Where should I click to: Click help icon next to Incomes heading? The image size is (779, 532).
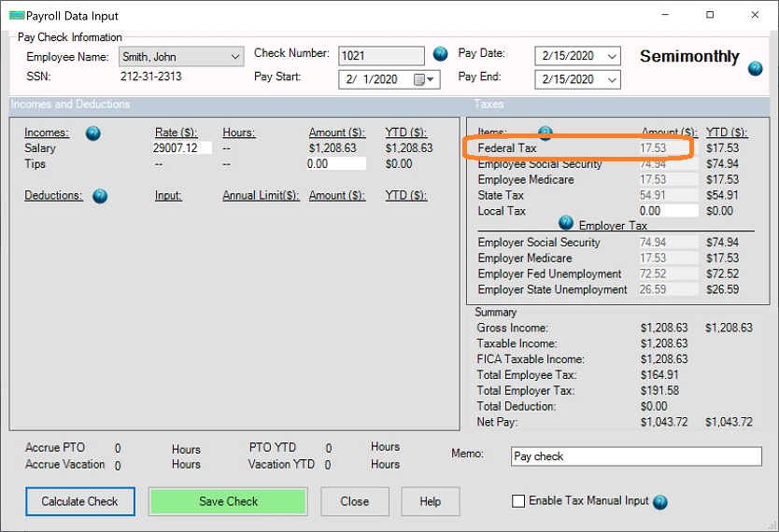(x=92, y=133)
